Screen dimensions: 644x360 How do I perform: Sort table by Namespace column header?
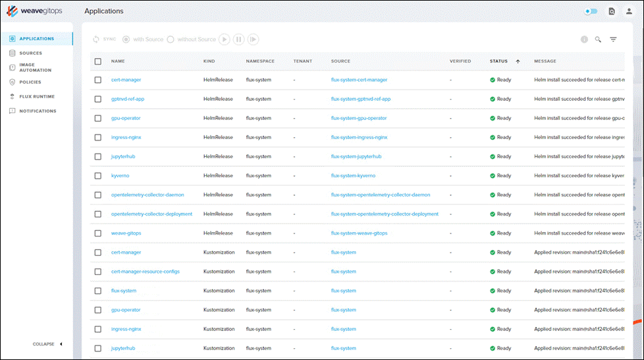click(x=260, y=61)
